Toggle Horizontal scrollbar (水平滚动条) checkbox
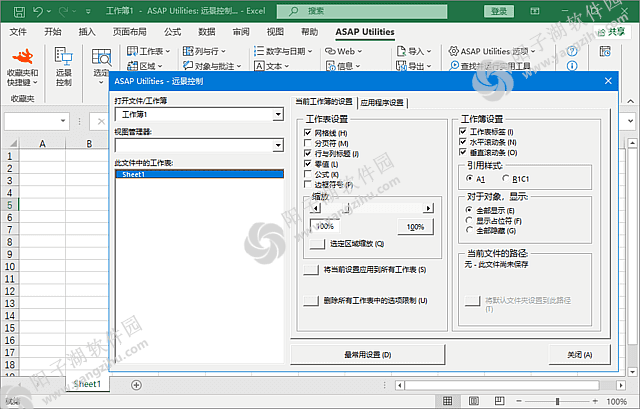This screenshot has width=640, height=409. (463, 142)
